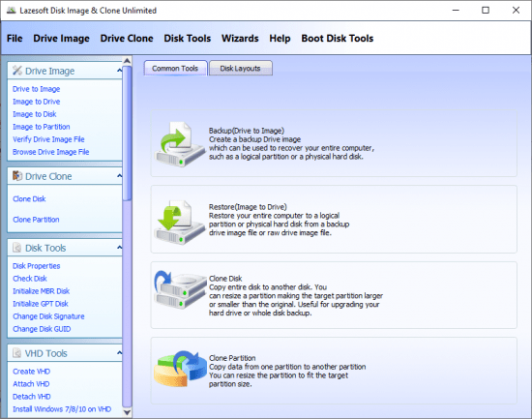This screenshot has height=419, width=532.
Task: Click Install Windows 7/8/10 on VHD link
Action: (62, 409)
